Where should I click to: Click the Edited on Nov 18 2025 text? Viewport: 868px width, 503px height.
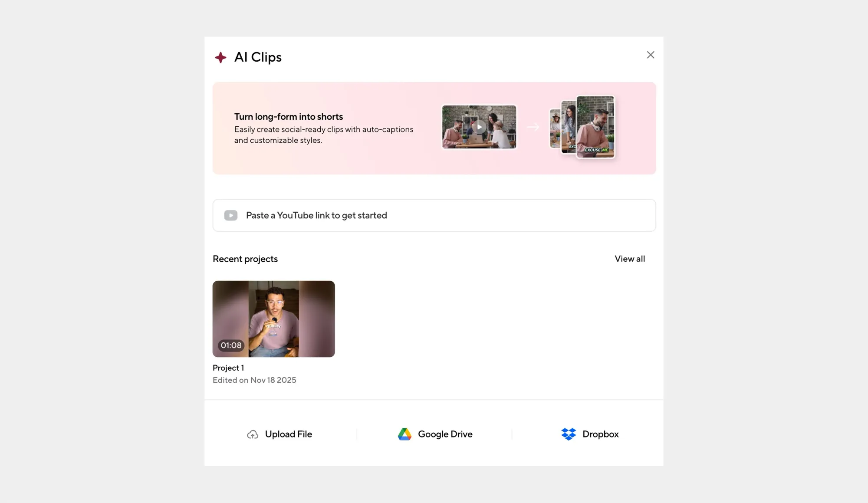coord(254,380)
